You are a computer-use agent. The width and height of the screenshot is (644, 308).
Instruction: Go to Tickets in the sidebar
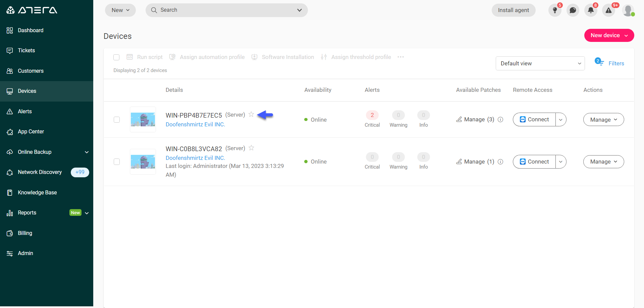pos(26,51)
